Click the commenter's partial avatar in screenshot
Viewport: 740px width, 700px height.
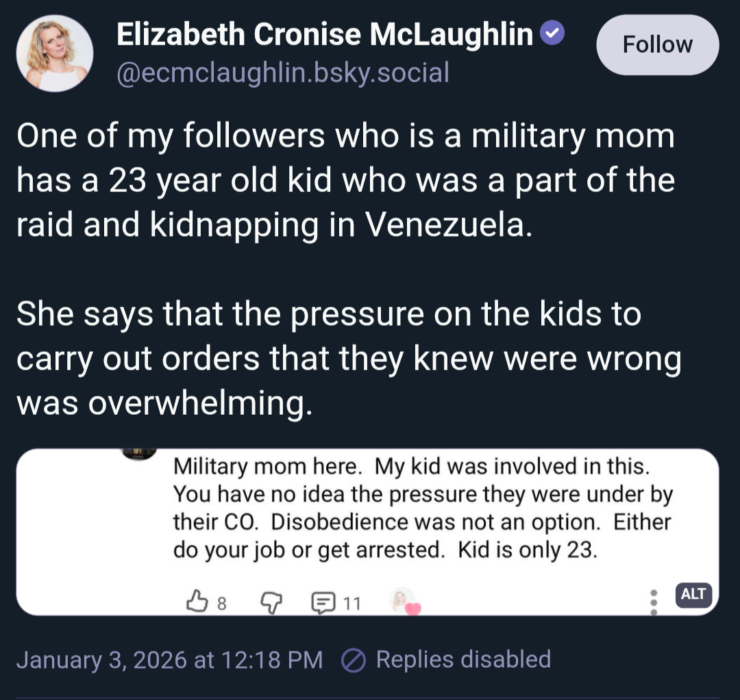pos(139,453)
